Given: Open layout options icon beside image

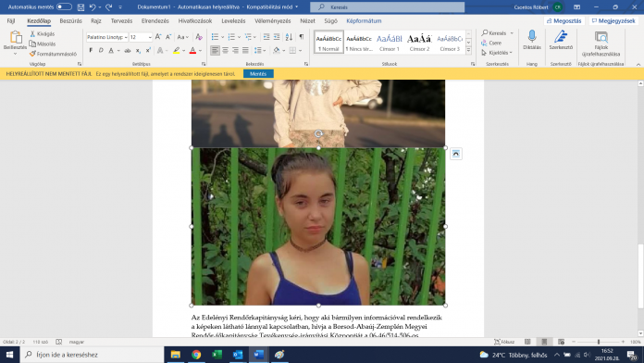Looking at the screenshot, I should click(x=456, y=154).
